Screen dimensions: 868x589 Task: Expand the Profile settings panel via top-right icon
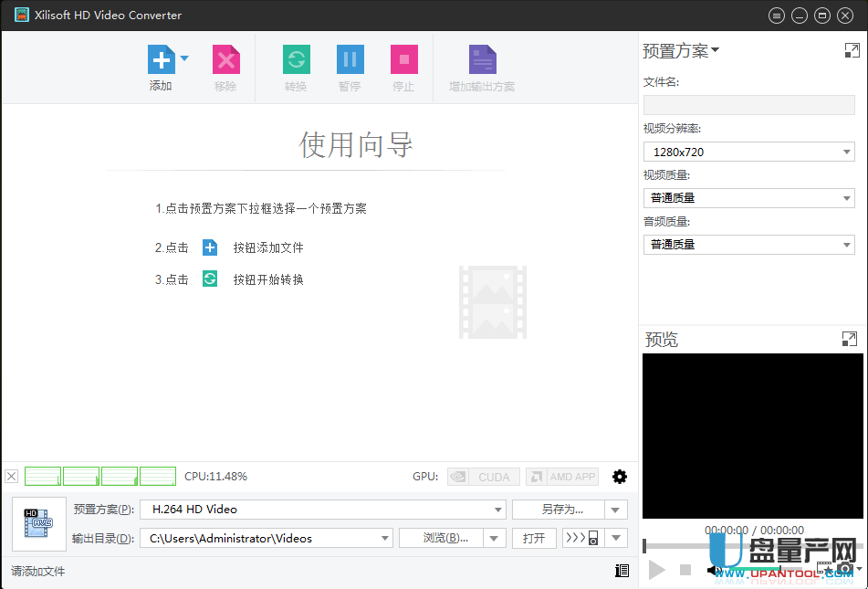click(852, 51)
